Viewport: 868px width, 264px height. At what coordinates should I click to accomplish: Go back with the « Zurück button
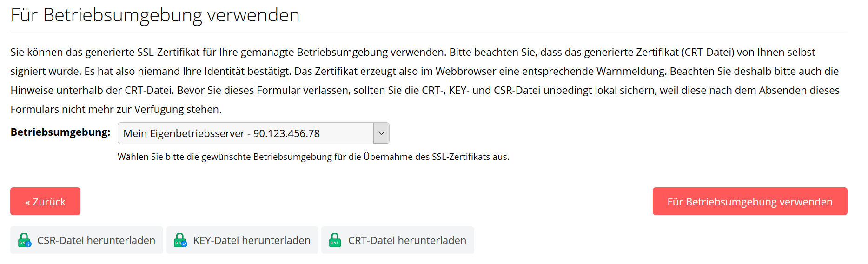click(x=45, y=201)
